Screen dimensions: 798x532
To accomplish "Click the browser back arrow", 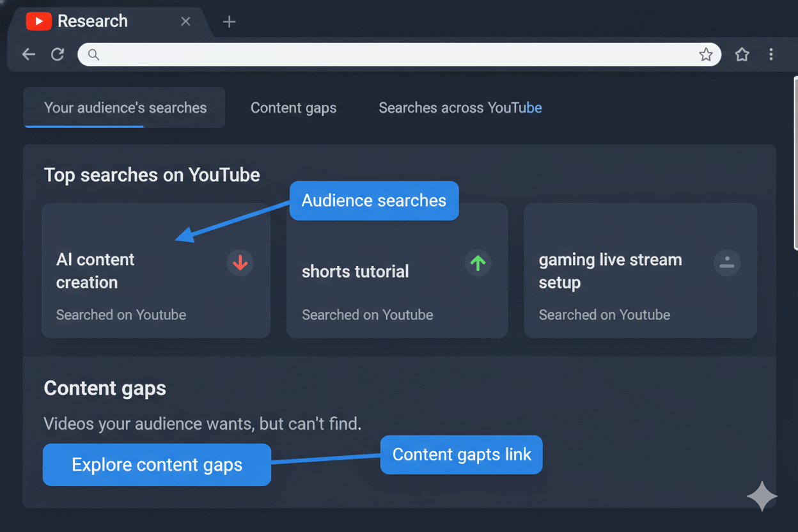I will coord(29,54).
